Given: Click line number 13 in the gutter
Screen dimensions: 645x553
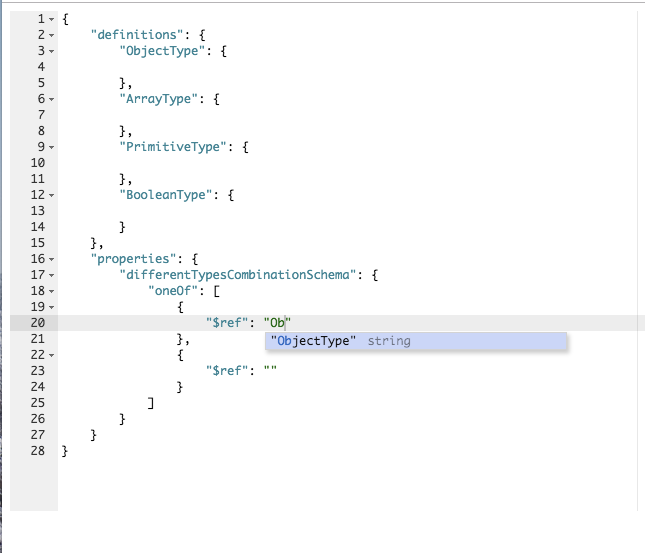Looking at the screenshot, I should pyautogui.click(x=38, y=211).
